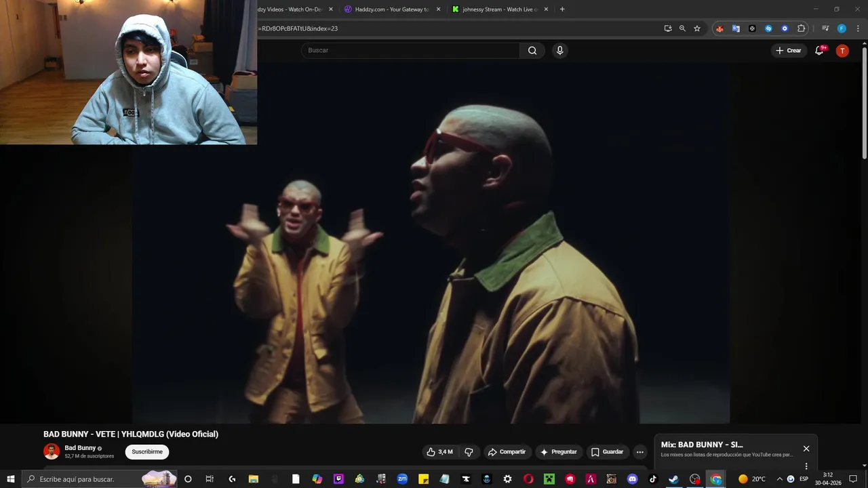The image size is (868, 488).
Task: Click the Windows taskbar search box
Action: pyautogui.click(x=100, y=479)
